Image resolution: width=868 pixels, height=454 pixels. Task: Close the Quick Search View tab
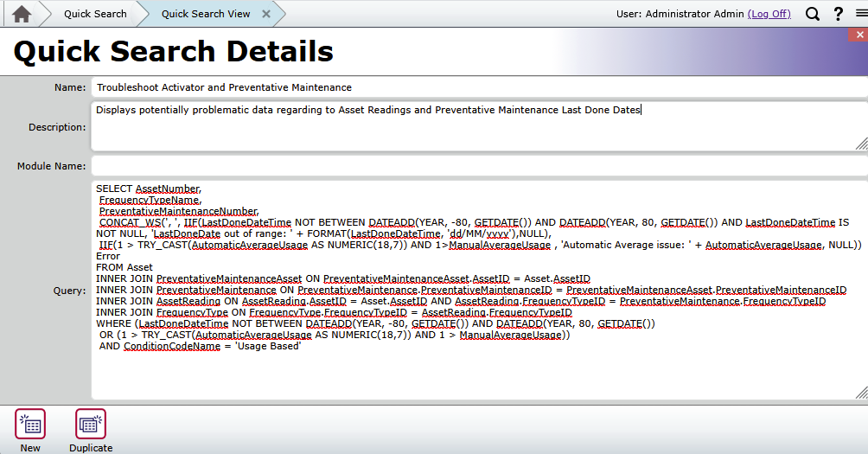(266, 14)
